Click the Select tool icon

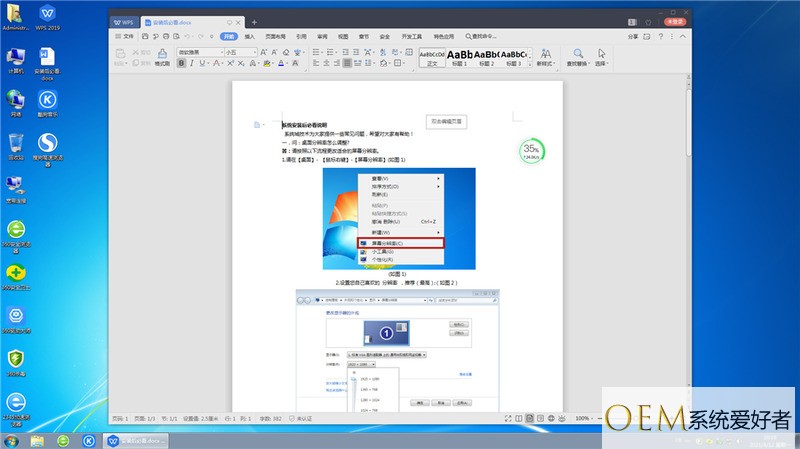point(602,56)
